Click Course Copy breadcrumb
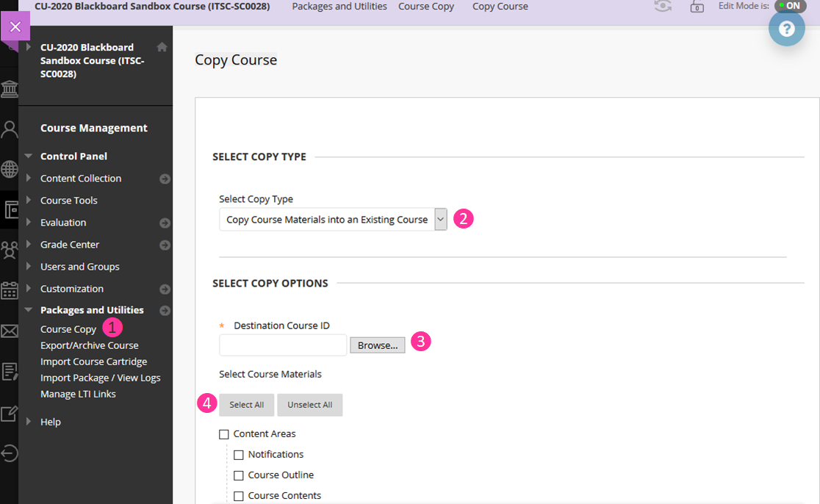The image size is (820, 504). pyautogui.click(x=426, y=7)
